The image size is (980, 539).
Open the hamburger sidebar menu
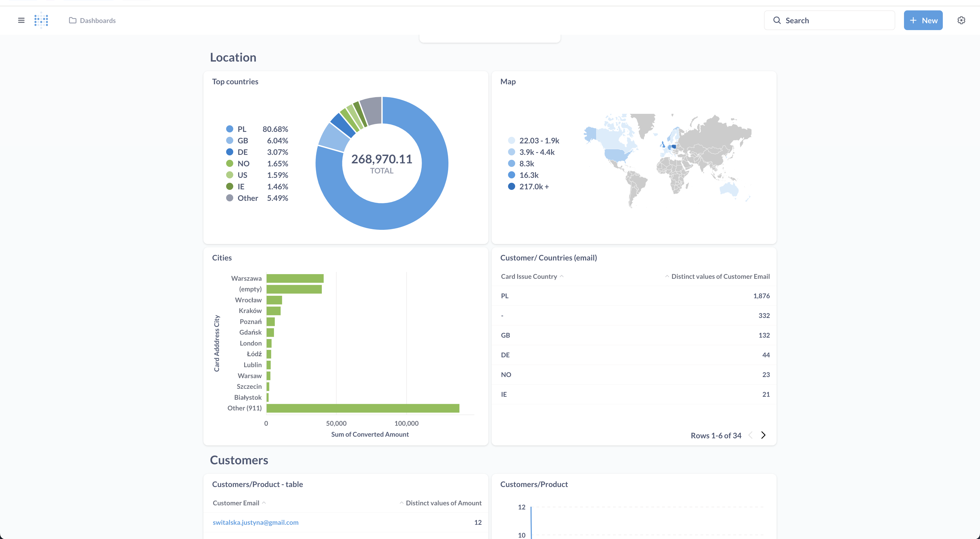pyautogui.click(x=21, y=20)
